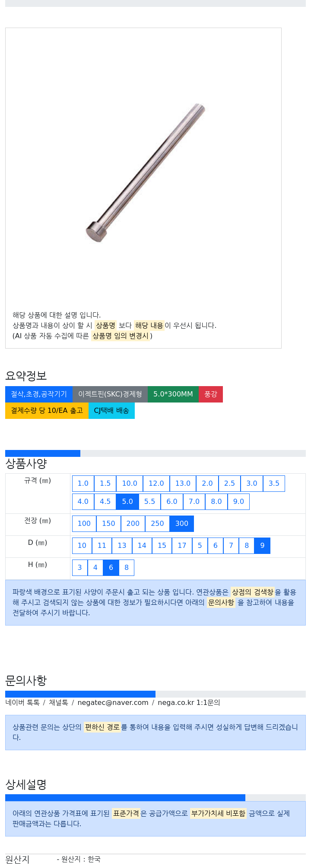Select the highlighted 5.0 spec option
The height and width of the screenshot is (868, 311).
(127, 502)
